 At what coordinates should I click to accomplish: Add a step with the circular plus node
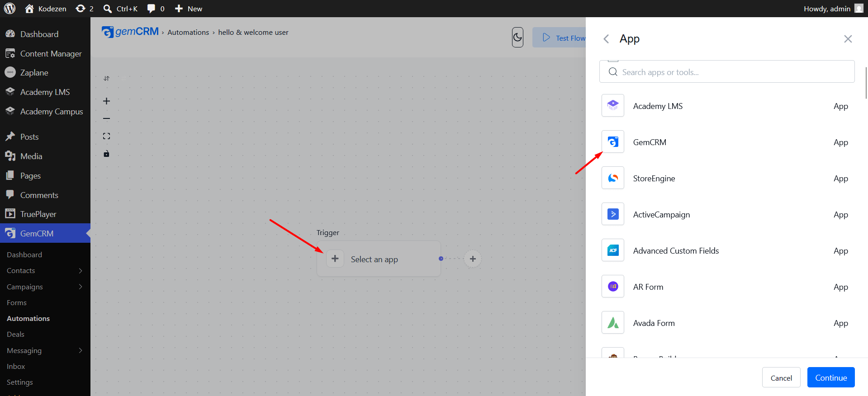[x=473, y=259]
